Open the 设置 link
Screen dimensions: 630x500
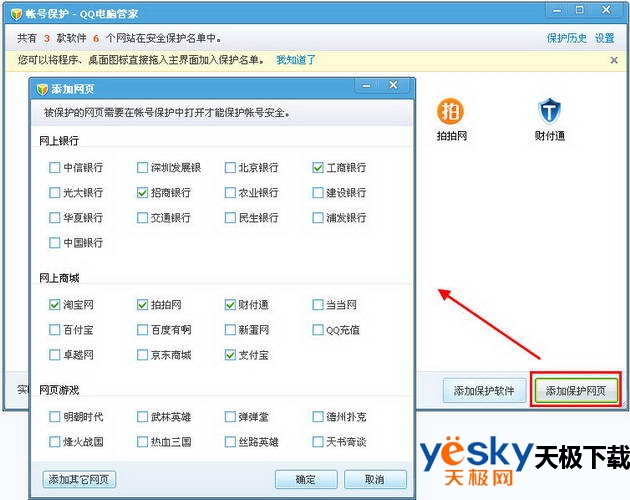605,38
